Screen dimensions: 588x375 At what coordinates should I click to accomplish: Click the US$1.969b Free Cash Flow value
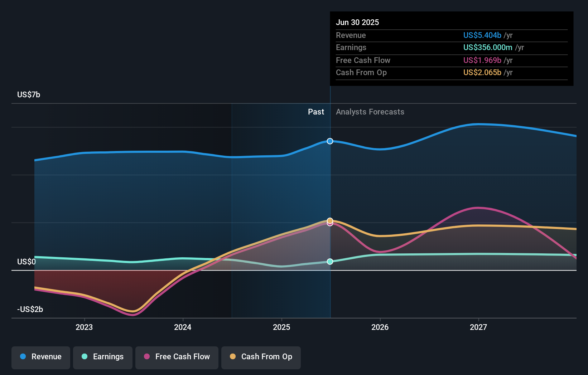(481, 60)
